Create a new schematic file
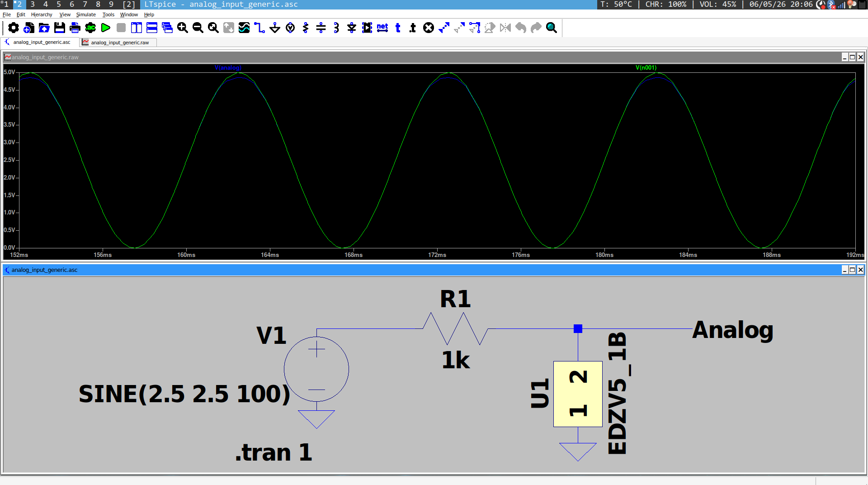 29,28
